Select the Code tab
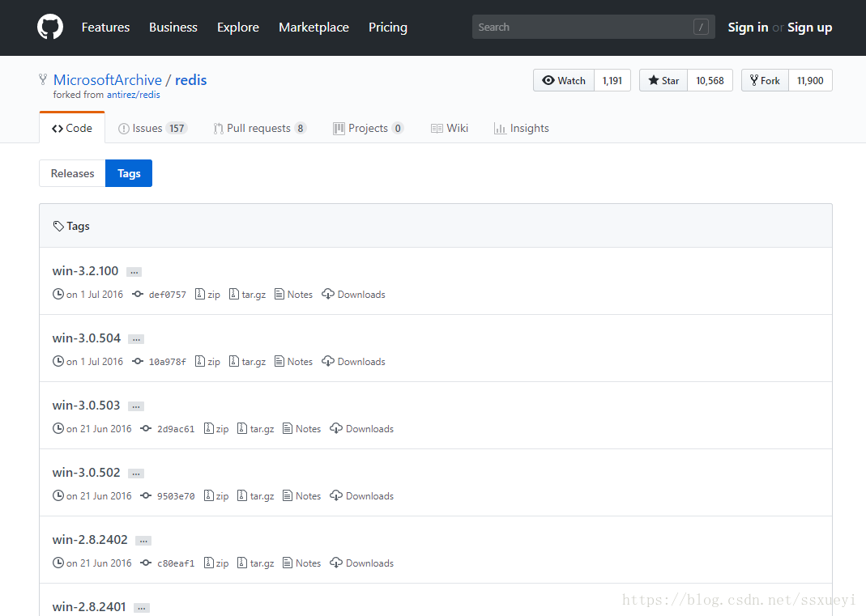This screenshot has height=616, width=866. tap(72, 128)
